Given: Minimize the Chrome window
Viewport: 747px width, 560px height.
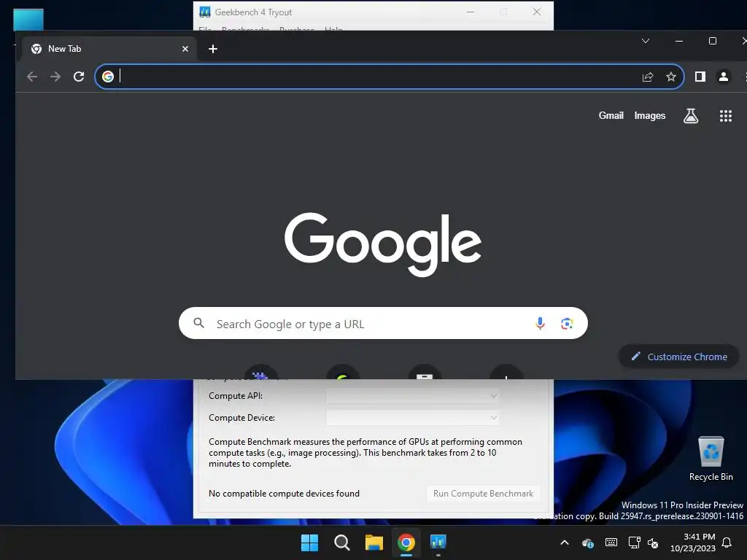Looking at the screenshot, I should [x=679, y=41].
